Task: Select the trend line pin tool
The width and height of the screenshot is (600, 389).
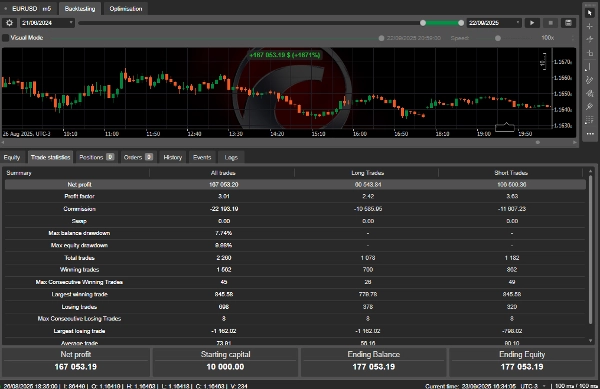Action: (x=590, y=107)
